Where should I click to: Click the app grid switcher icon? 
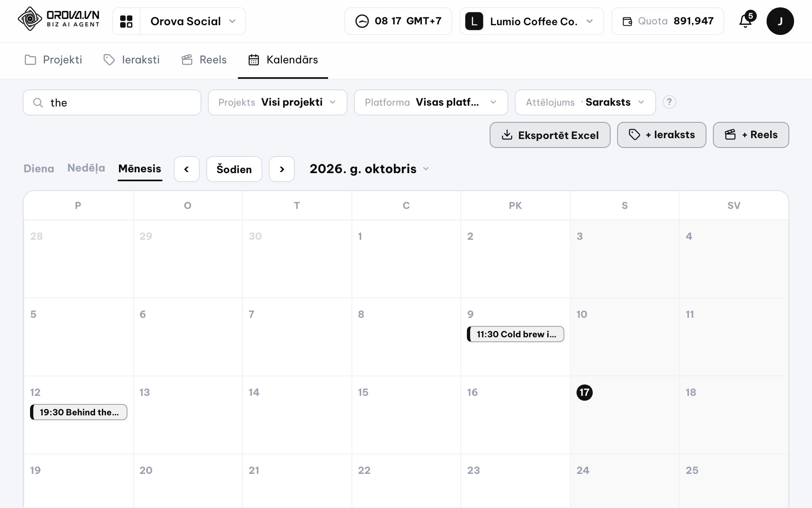[126, 21]
